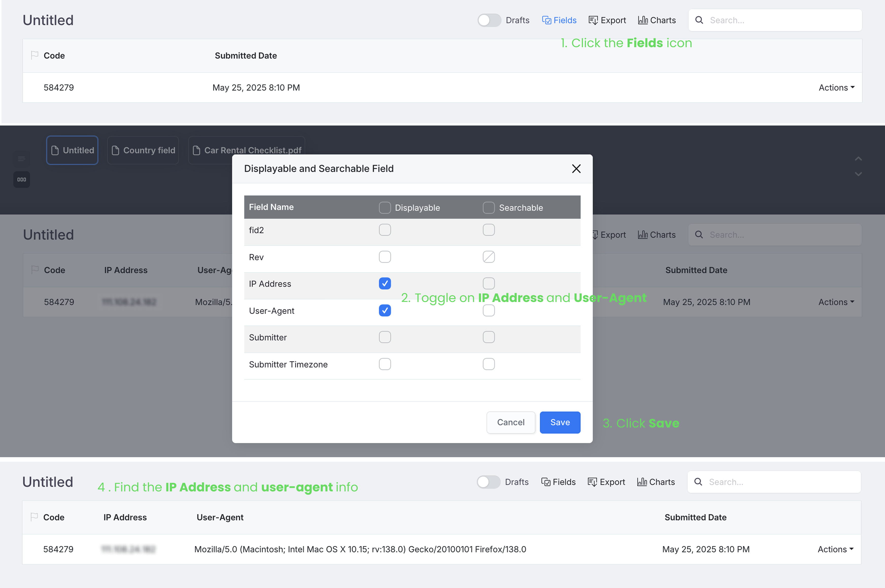
Task: Click the Export icon in bottom toolbar
Action: coord(592,482)
